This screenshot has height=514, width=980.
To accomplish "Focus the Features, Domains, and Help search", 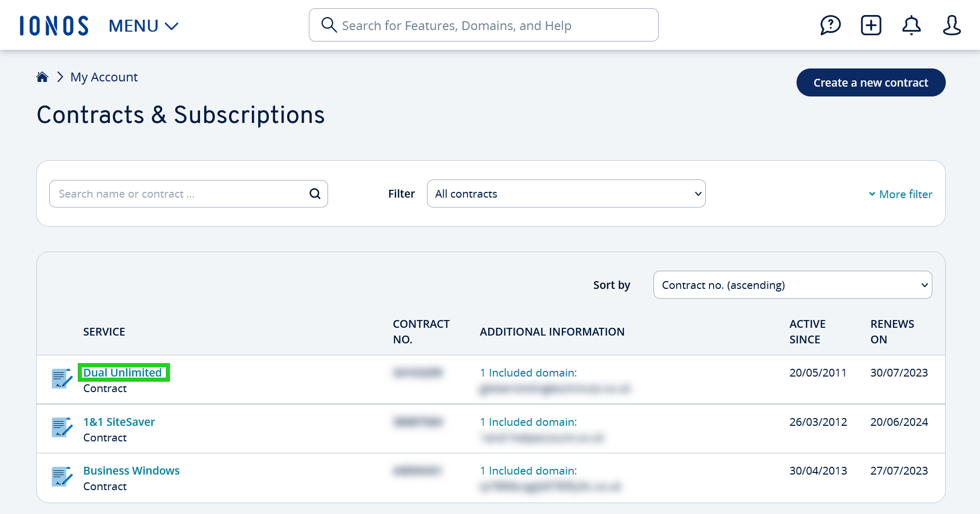I will [492, 25].
